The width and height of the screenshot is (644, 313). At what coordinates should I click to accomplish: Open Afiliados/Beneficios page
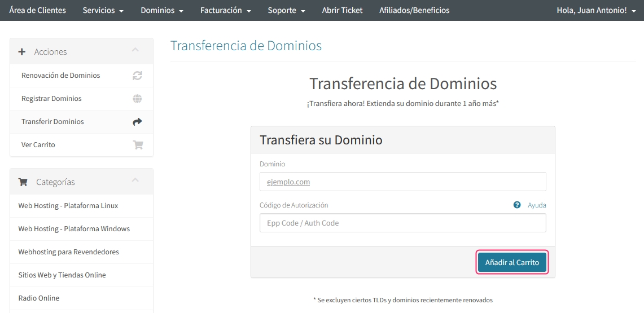(x=414, y=10)
